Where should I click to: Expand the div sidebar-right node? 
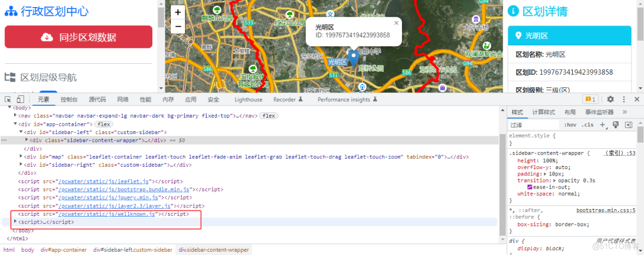coord(21,165)
